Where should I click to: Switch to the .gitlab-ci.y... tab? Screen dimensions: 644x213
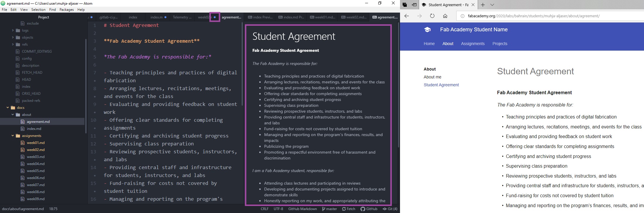[109, 17]
